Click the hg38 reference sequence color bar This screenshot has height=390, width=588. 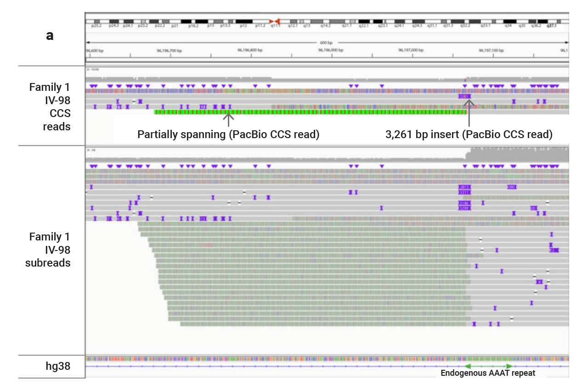(x=327, y=358)
